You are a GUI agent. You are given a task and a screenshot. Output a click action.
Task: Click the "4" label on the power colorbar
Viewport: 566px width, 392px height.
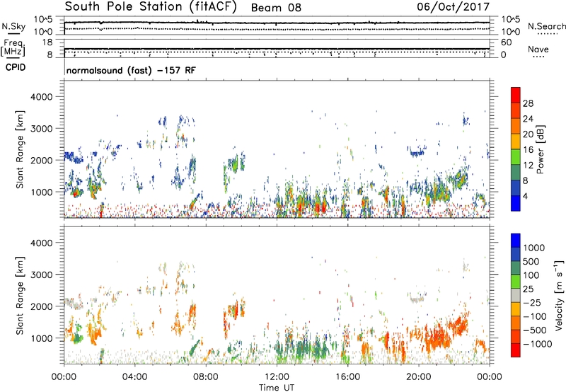click(x=525, y=197)
